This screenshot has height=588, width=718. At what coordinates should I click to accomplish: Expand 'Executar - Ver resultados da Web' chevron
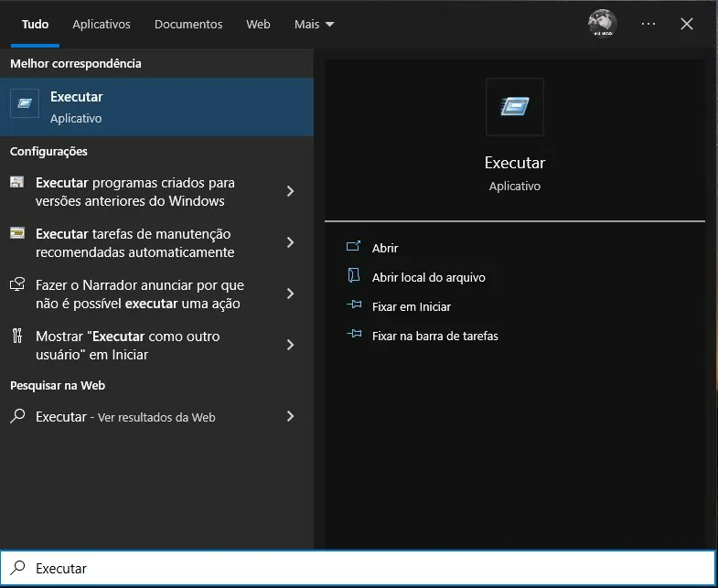point(290,416)
